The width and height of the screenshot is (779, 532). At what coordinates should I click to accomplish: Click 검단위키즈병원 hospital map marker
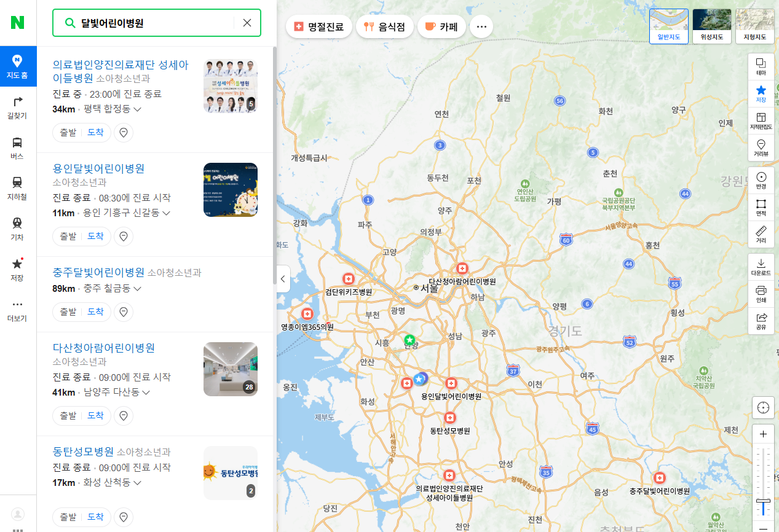point(349,278)
